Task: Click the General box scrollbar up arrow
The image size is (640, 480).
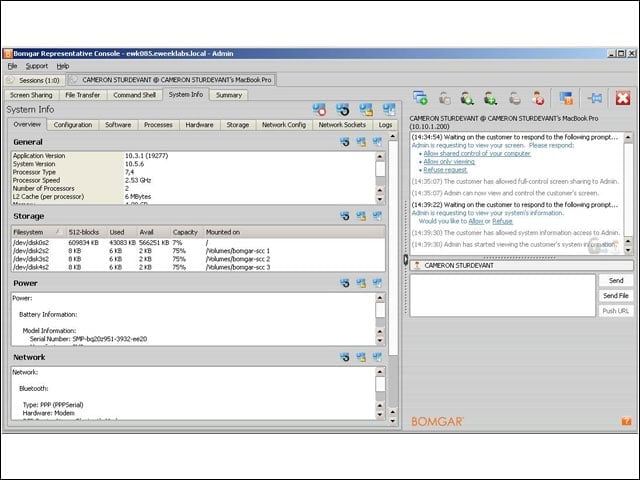Action: (380, 156)
